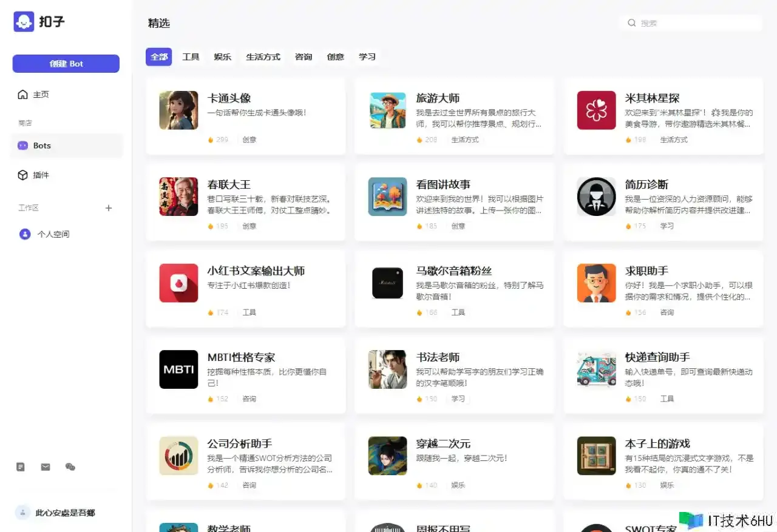777x532 pixels.
Task: Click flame popularity icon on 米其林星探 card
Action: [x=628, y=140]
